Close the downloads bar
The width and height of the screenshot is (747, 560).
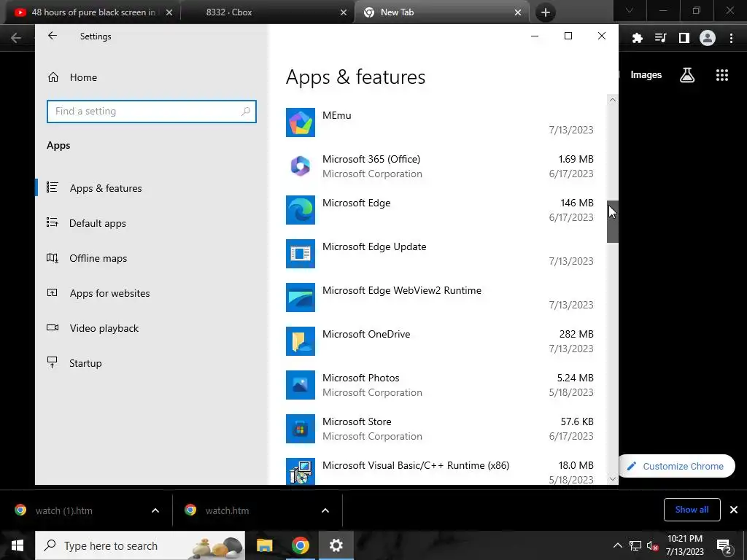click(x=734, y=510)
